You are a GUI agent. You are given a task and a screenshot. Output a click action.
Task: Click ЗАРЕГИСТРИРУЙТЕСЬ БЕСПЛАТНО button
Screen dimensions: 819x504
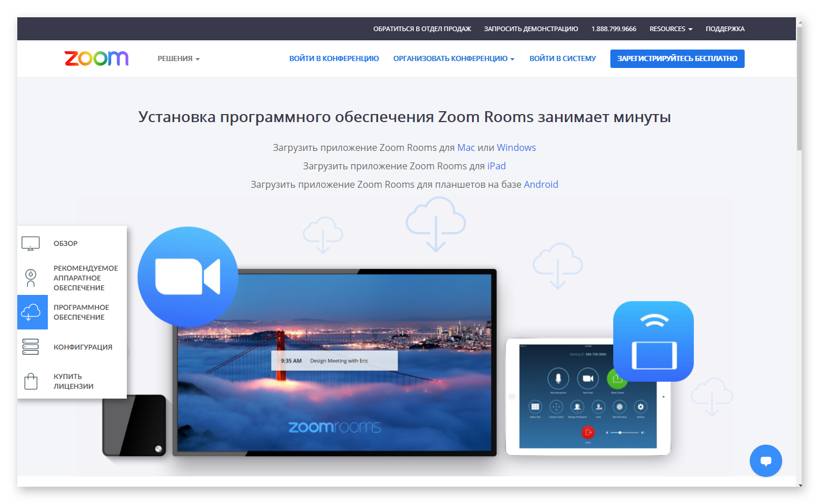point(677,59)
